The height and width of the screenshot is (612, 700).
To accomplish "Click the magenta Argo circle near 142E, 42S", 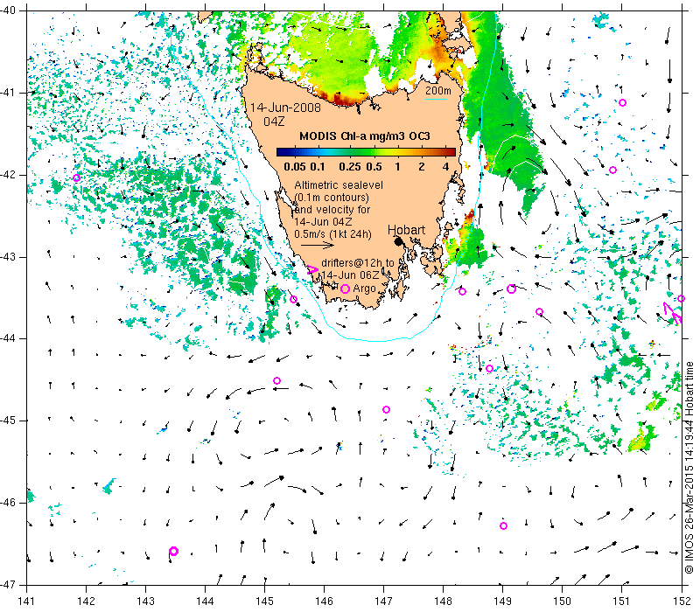I will point(77,178).
